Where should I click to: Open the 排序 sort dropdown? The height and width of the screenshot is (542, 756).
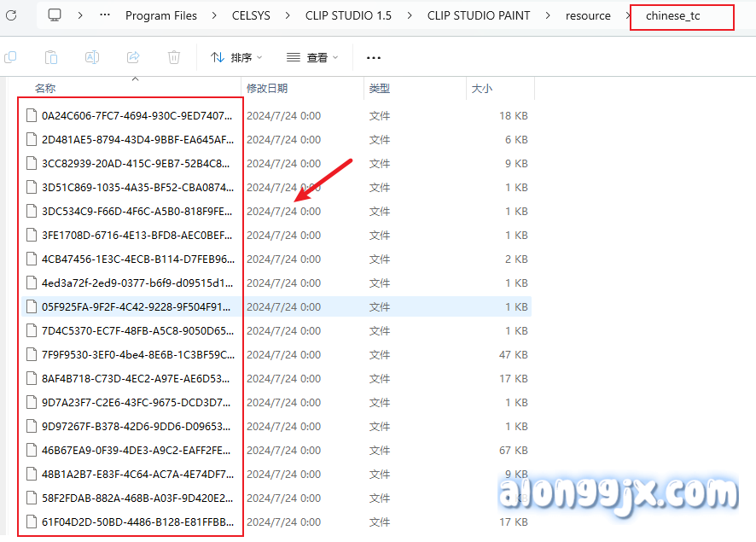coord(236,57)
